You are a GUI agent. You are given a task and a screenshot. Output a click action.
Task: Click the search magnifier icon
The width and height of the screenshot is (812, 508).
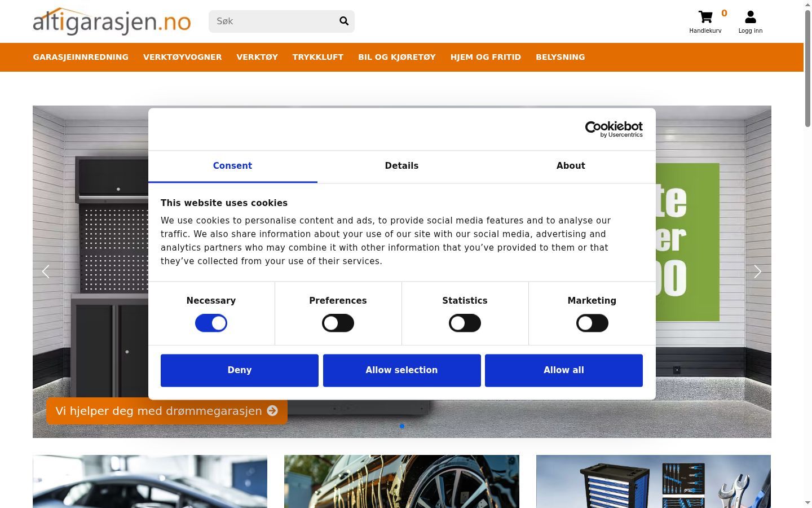(x=344, y=21)
